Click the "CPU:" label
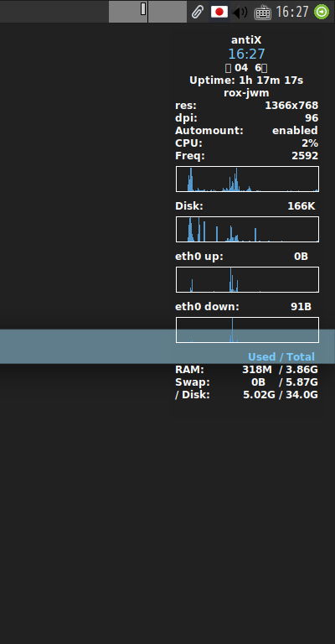Screen dimensions: 335x644 click(188, 143)
